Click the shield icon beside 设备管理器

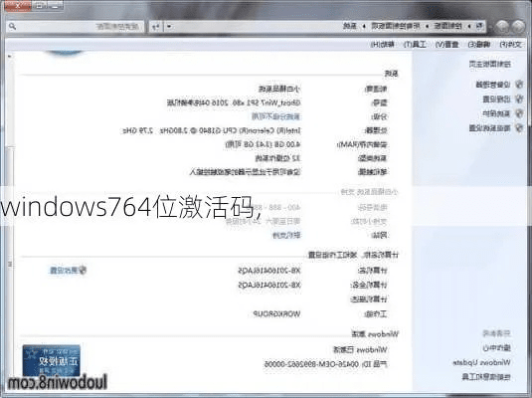point(519,85)
